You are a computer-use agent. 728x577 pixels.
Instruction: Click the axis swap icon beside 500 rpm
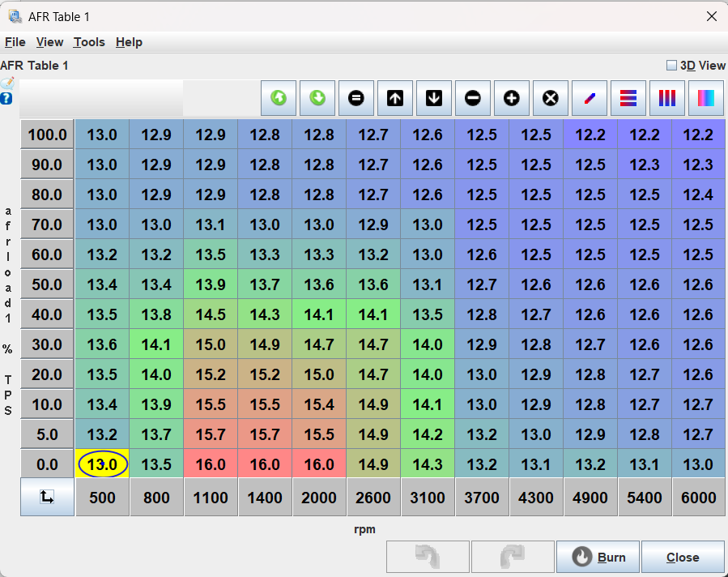[47, 498]
